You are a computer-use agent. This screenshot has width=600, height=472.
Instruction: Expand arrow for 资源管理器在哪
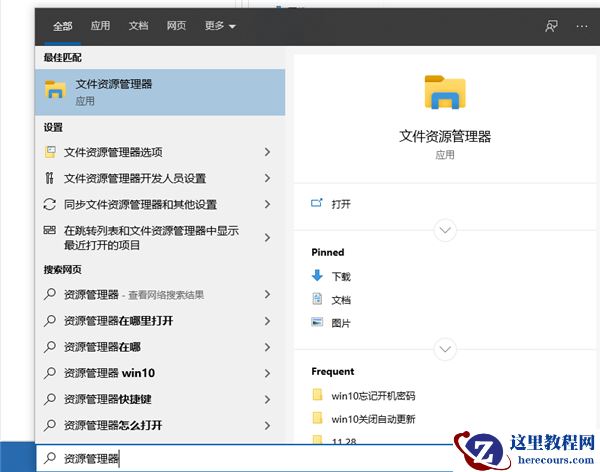(x=267, y=347)
